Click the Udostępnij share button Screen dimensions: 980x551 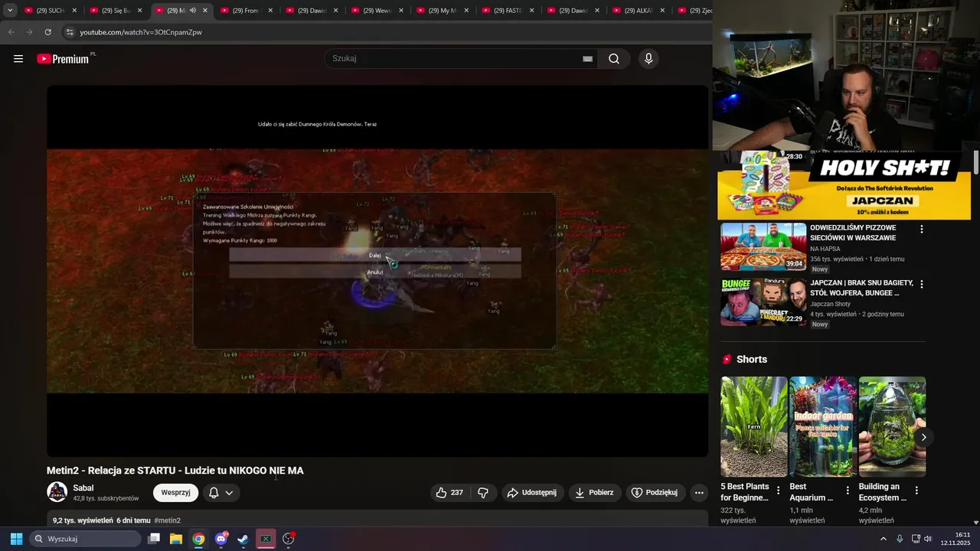pyautogui.click(x=533, y=493)
